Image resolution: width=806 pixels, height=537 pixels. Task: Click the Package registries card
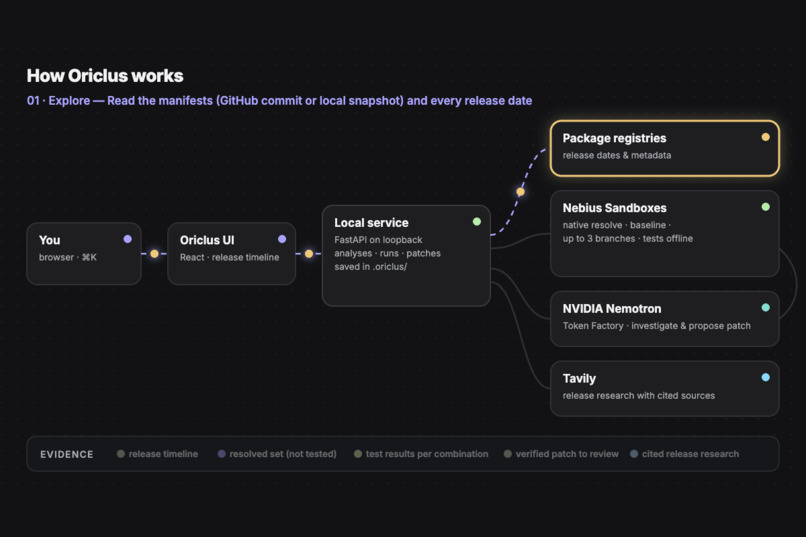pos(665,149)
